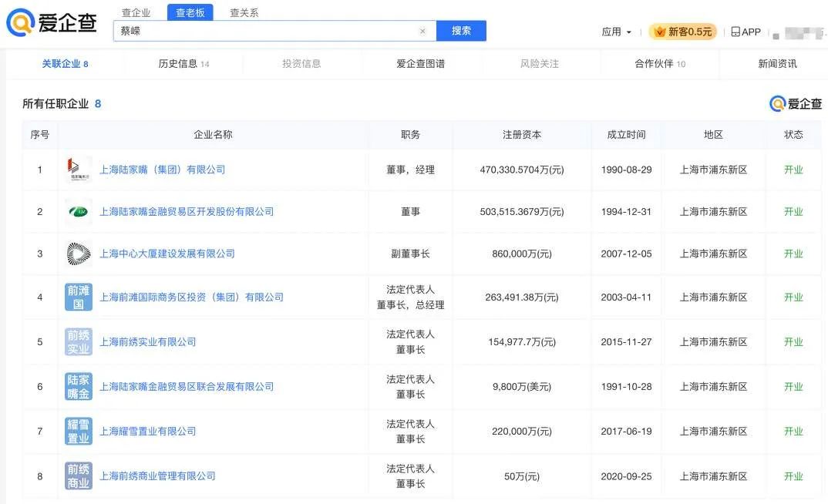Switch to the 查企业 search tab
This screenshot has height=504, width=828.
tap(136, 12)
